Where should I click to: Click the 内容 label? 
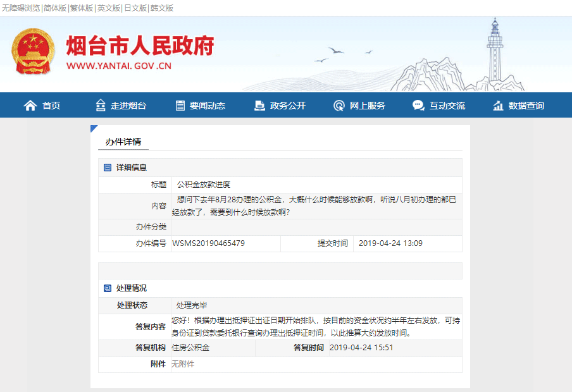click(159, 206)
